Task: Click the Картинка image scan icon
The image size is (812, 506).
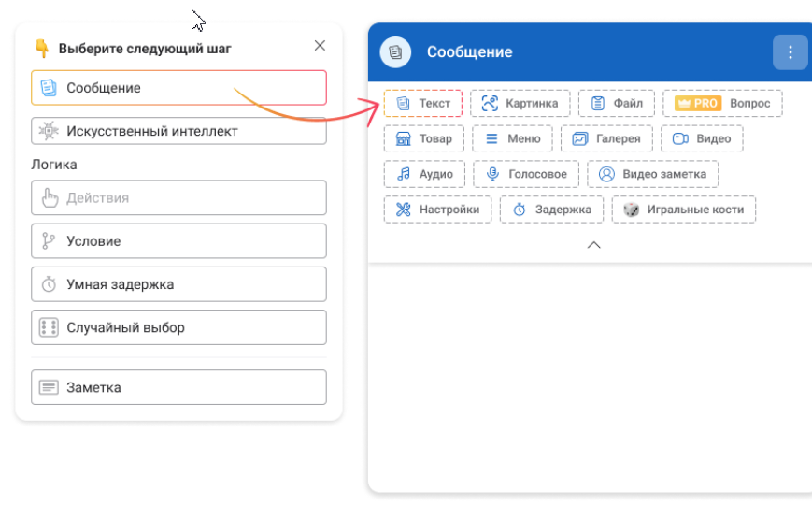Action: pos(490,103)
